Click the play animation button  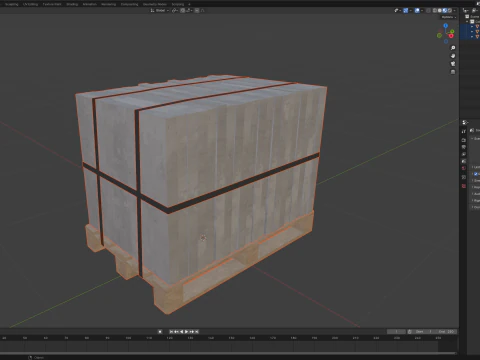[186, 332]
